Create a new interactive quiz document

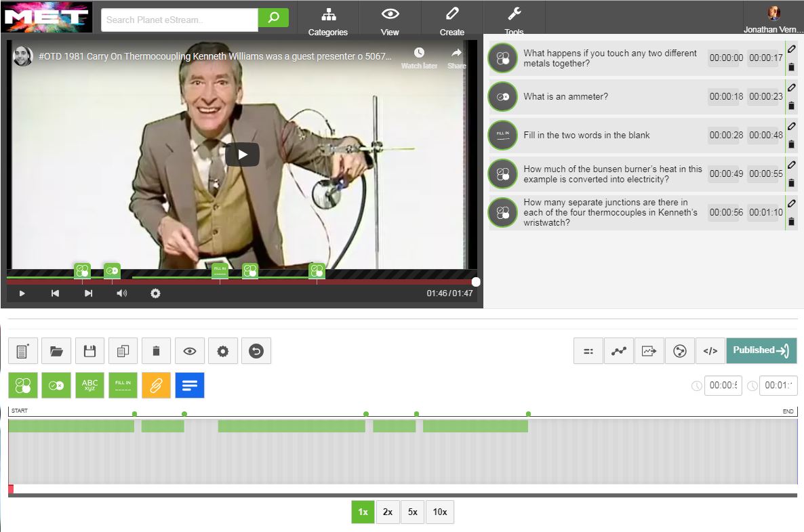[22, 351]
